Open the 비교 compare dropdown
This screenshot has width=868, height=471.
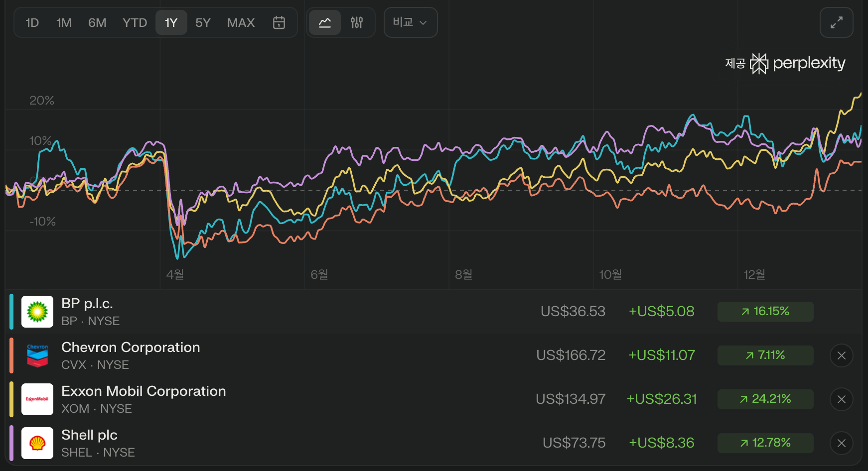coord(410,22)
